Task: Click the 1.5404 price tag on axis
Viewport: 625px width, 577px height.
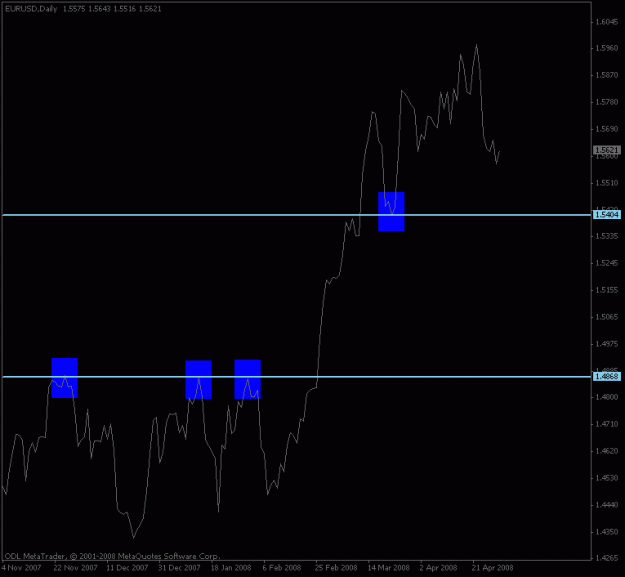Action: (x=607, y=215)
